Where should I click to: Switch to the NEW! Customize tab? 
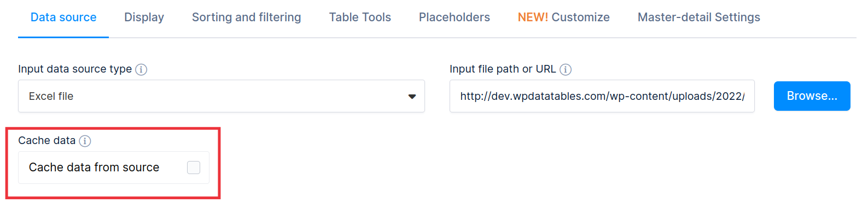563,17
